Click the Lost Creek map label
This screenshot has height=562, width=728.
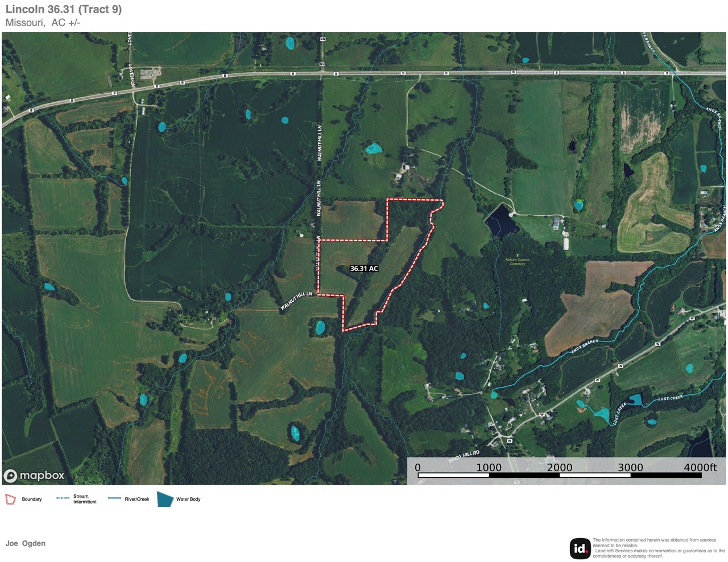tap(671, 398)
